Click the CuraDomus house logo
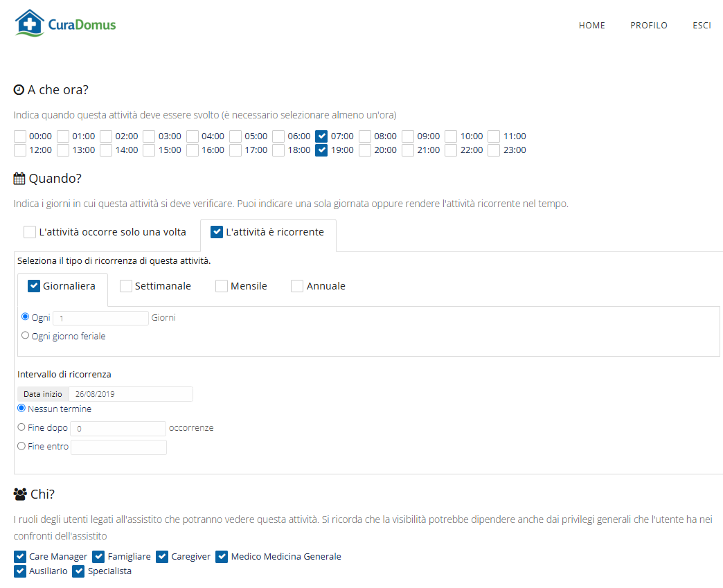 coord(65,23)
